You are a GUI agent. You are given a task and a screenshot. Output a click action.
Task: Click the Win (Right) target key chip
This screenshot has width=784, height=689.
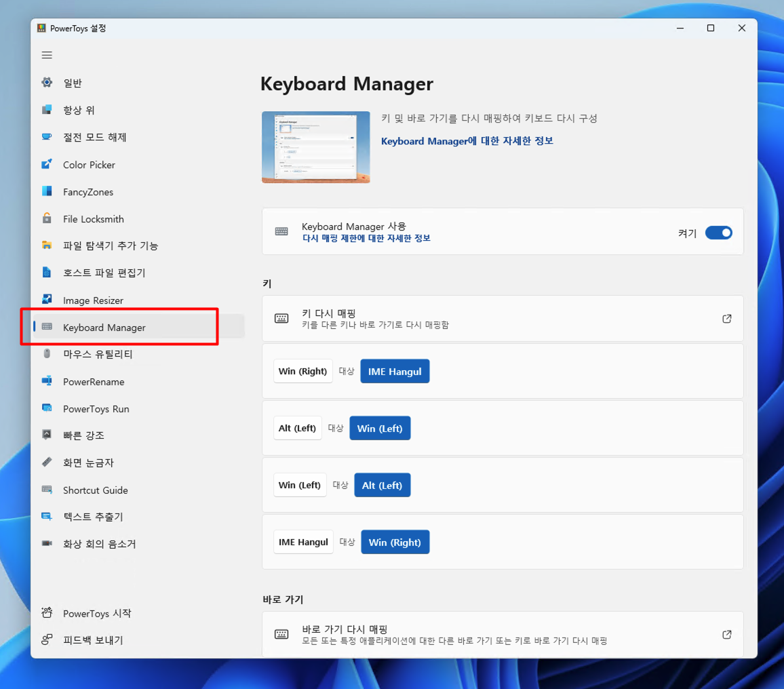(395, 543)
